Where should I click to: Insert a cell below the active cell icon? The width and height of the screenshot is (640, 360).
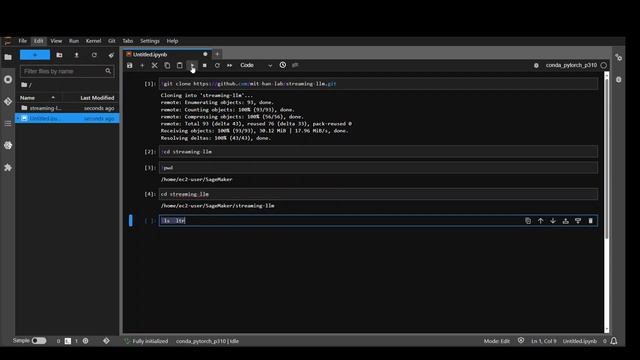[x=578, y=221]
